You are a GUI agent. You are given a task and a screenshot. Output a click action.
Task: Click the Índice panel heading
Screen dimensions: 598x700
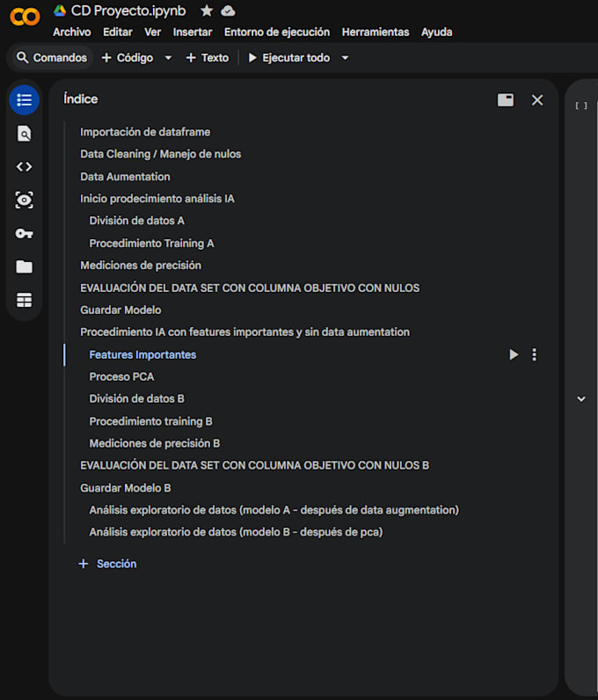[x=80, y=98]
